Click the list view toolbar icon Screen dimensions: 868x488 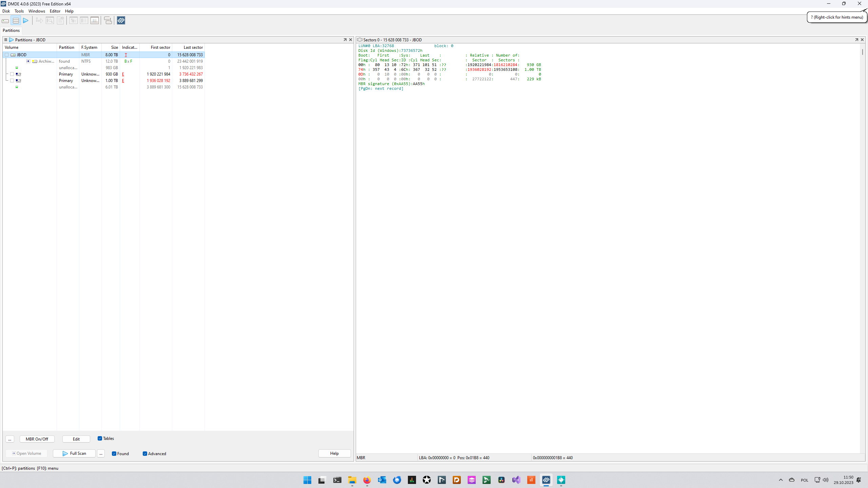click(x=84, y=21)
